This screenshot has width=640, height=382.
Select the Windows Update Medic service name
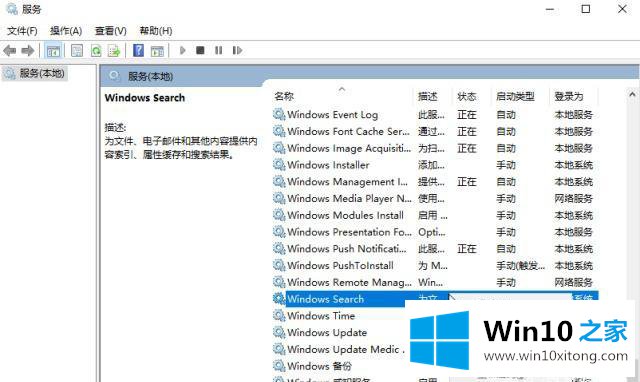click(x=345, y=349)
